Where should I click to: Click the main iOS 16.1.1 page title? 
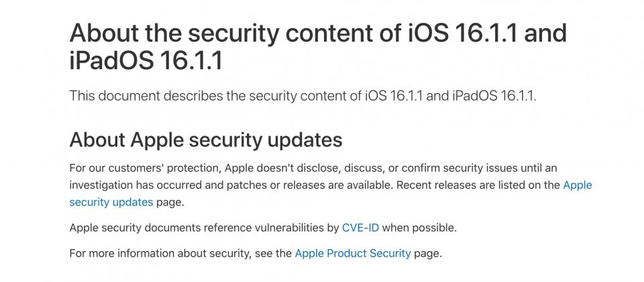click(x=318, y=47)
